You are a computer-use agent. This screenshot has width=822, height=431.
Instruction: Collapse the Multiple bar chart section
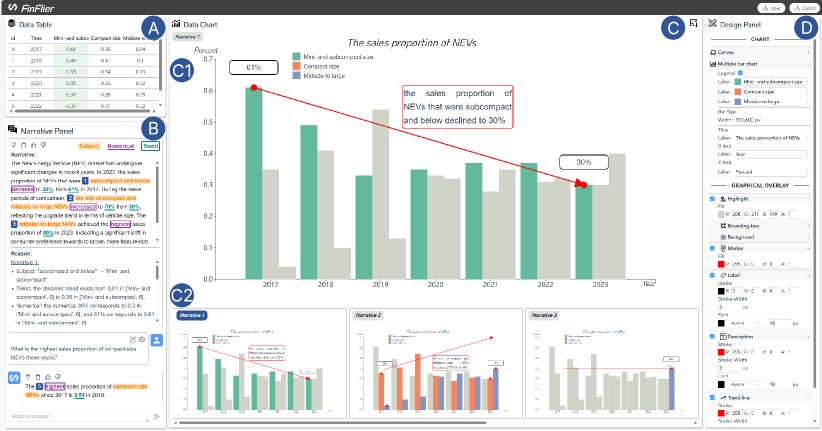point(808,64)
